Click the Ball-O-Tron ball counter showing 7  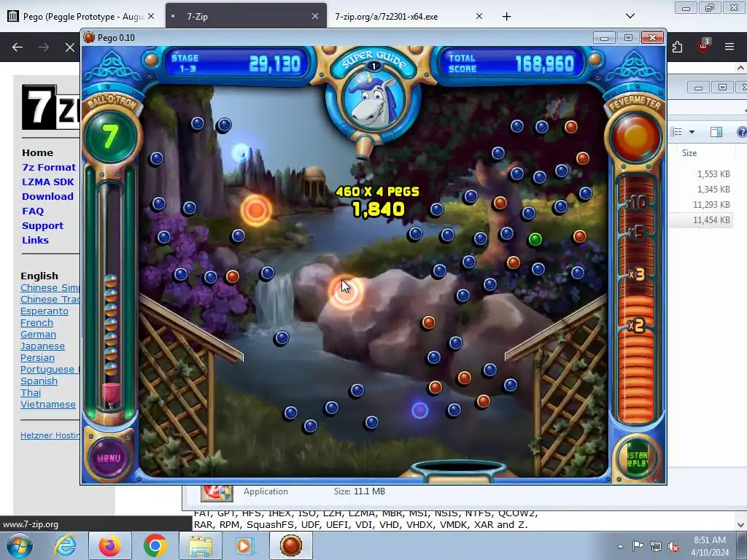[x=111, y=137]
